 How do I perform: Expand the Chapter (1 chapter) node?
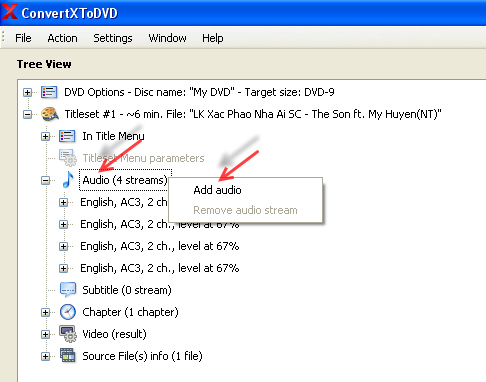45,312
